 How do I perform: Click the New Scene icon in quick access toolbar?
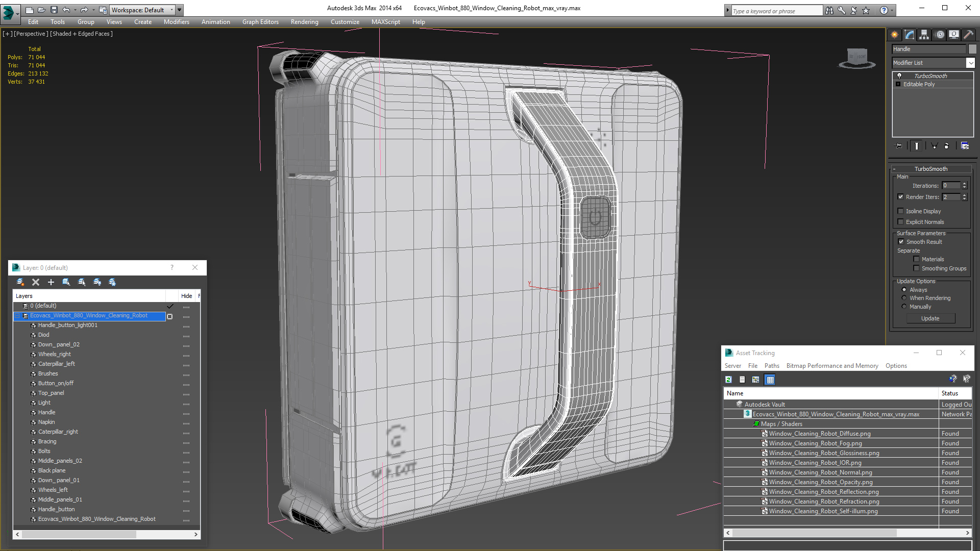29,10
